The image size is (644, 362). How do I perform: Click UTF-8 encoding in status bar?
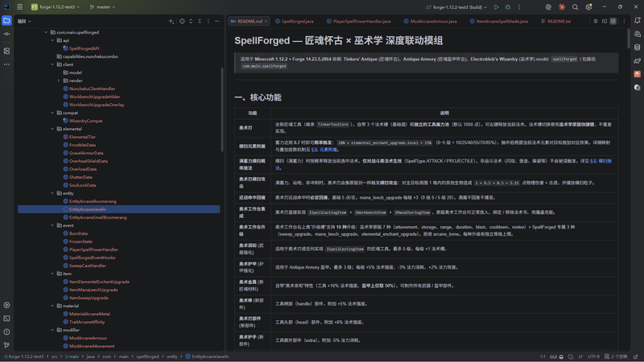[593, 356]
